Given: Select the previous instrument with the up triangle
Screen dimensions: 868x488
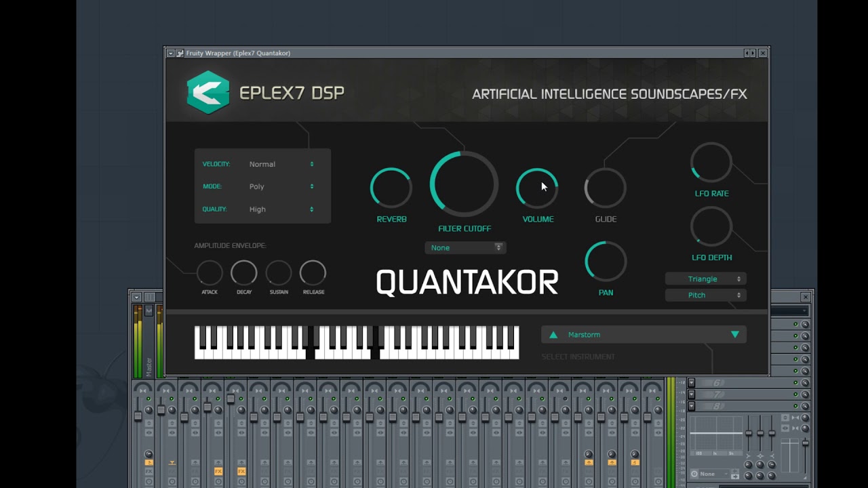Looking at the screenshot, I should (553, 335).
